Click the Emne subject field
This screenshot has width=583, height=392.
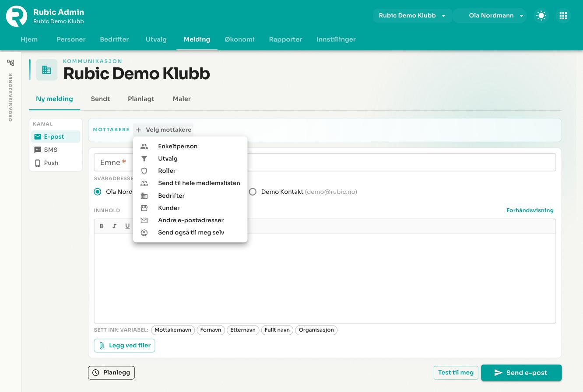pyautogui.click(x=325, y=162)
